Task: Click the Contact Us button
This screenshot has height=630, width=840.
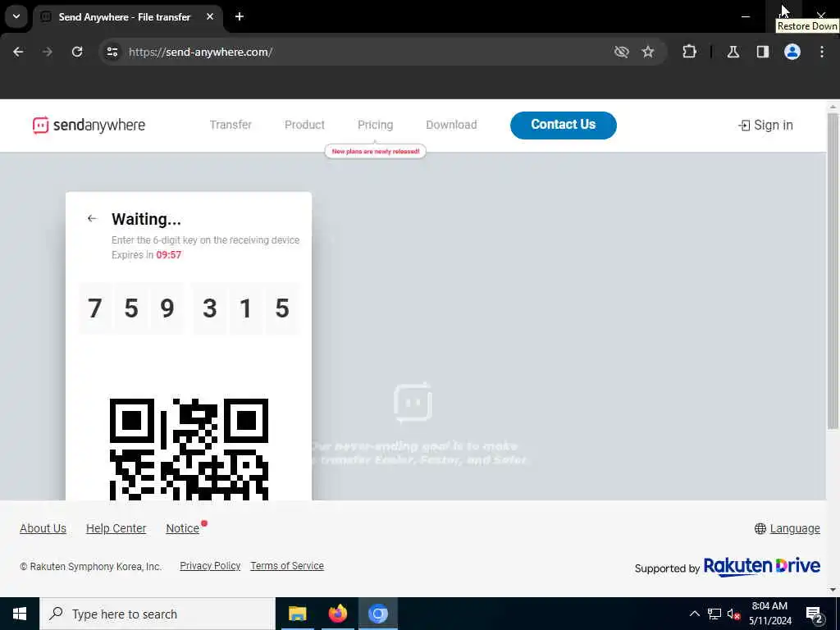Action: (x=563, y=125)
